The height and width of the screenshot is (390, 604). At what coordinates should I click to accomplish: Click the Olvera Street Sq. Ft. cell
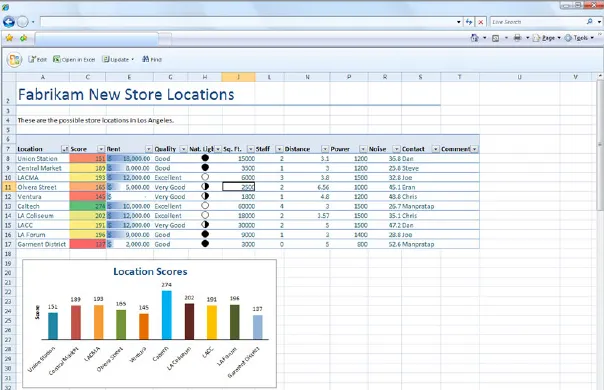238,187
